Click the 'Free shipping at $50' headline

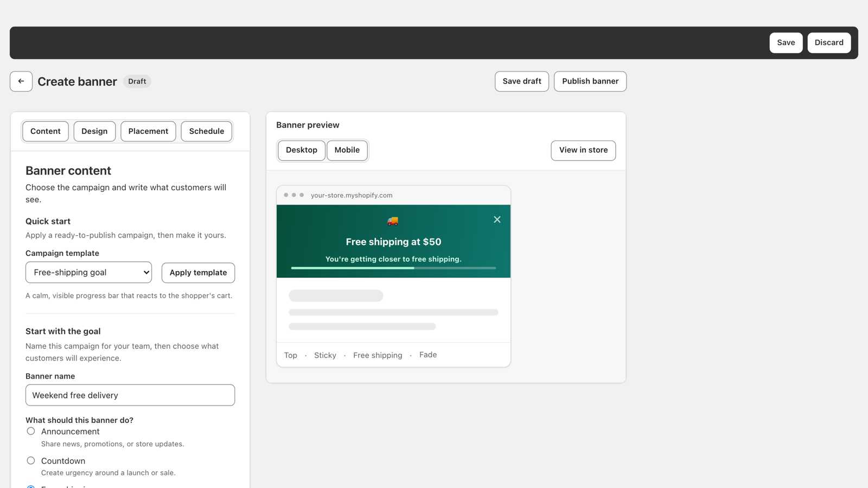(x=393, y=242)
